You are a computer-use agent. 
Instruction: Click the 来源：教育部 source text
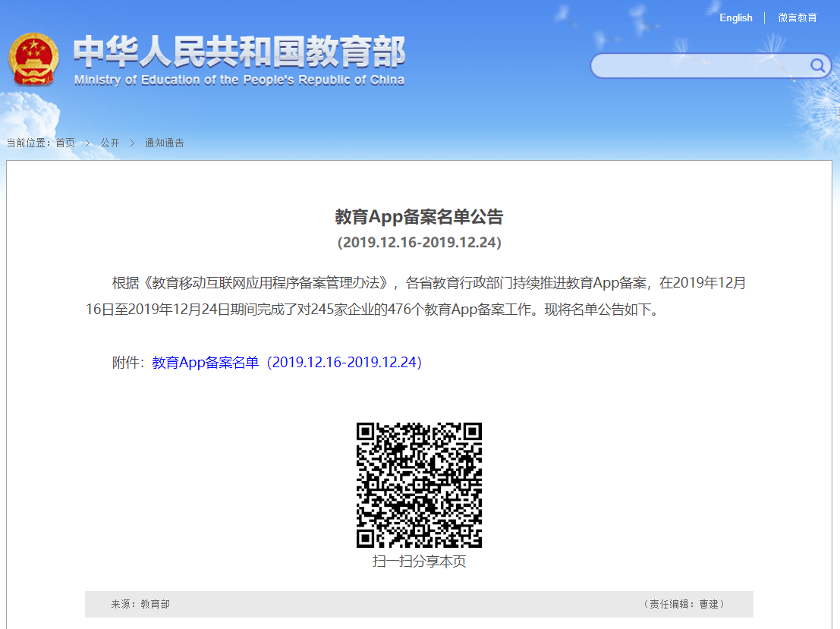pyautogui.click(x=140, y=605)
